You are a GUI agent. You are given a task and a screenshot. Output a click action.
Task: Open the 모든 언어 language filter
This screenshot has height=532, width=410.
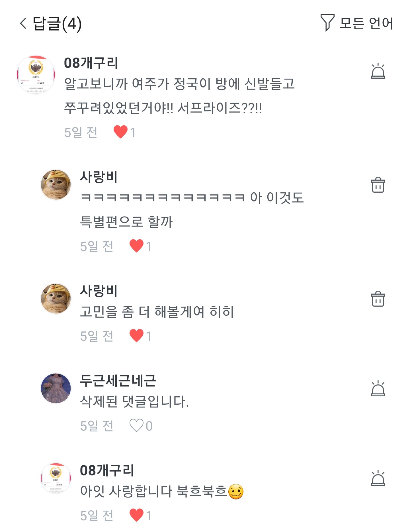(366, 23)
